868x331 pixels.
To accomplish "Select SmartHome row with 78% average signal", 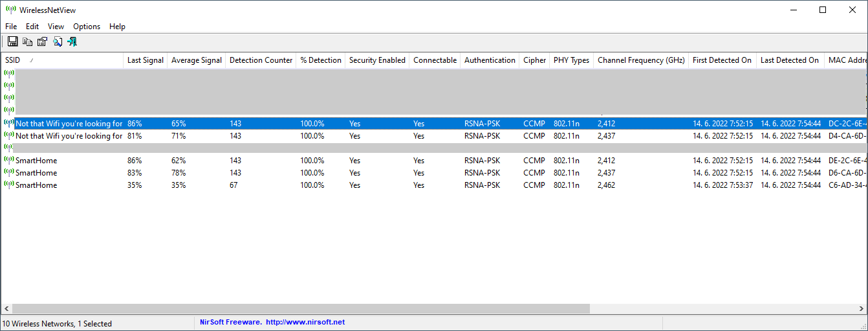I will [x=434, y=173].
